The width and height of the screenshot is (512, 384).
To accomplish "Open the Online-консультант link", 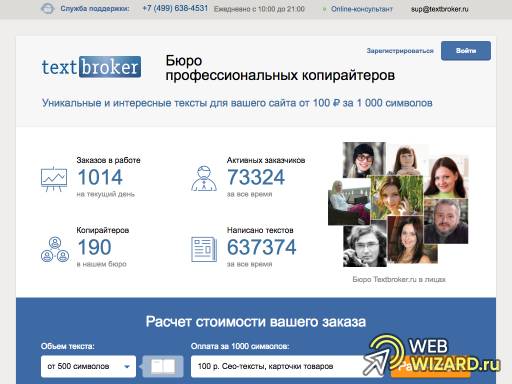I will (362, 9).
